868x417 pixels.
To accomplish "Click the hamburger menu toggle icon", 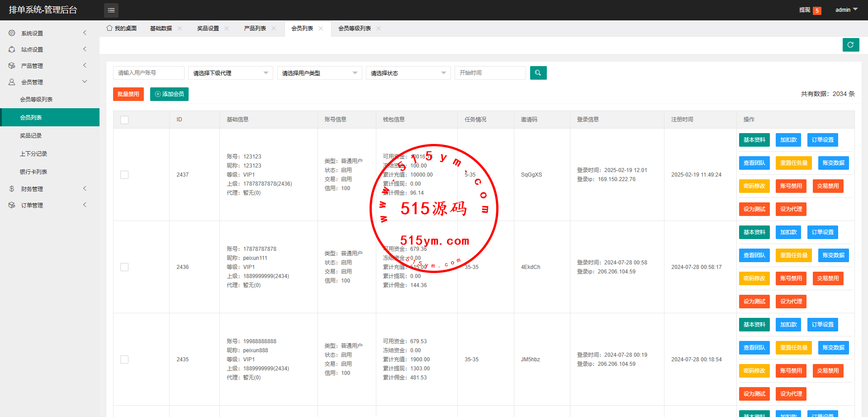I will (x=111, y=10).
